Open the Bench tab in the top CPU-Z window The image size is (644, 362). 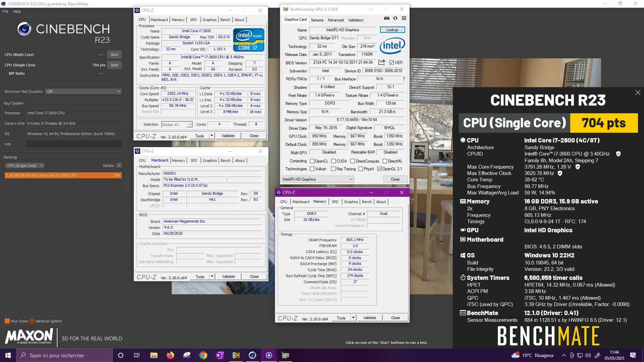[225, 20]
